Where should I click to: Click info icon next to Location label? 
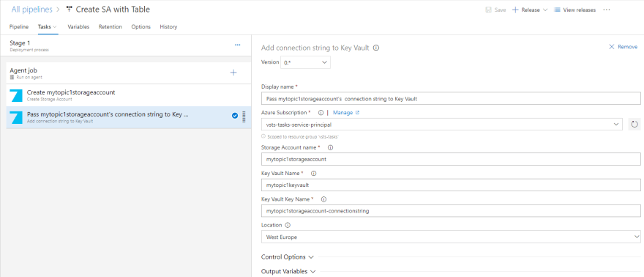[288, 225]
